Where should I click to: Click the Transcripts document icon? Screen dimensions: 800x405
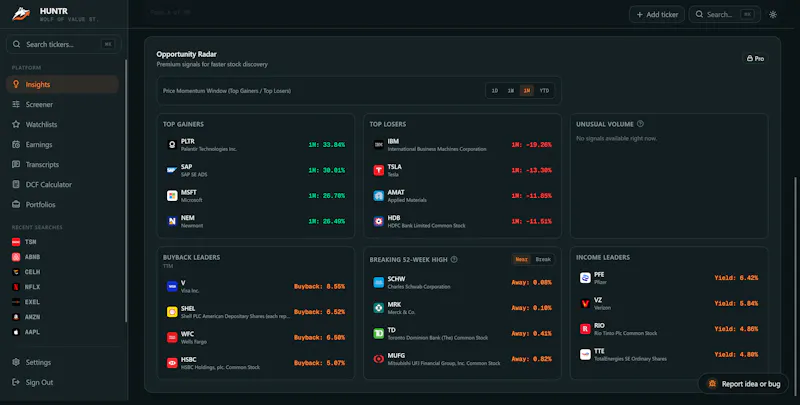tap(16, 164)
